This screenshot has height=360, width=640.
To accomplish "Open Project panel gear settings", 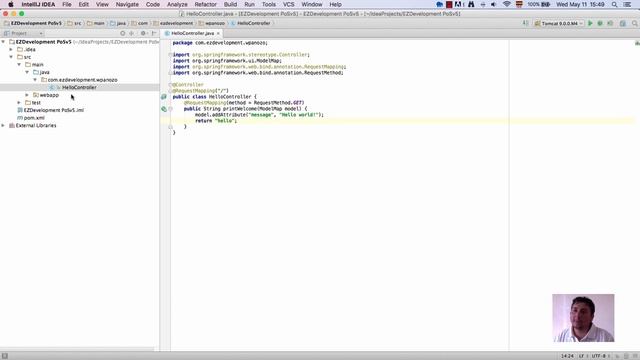I will coord(143,33).
